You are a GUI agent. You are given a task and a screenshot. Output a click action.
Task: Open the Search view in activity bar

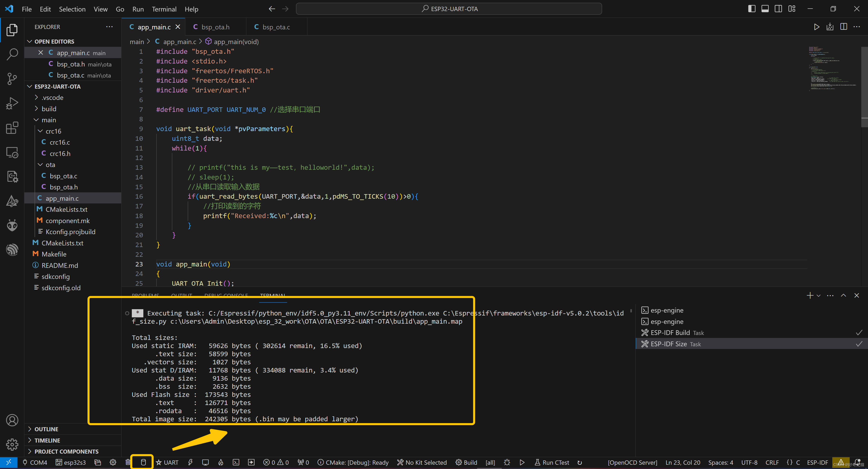pyautogui.click(x=12, y=54)
